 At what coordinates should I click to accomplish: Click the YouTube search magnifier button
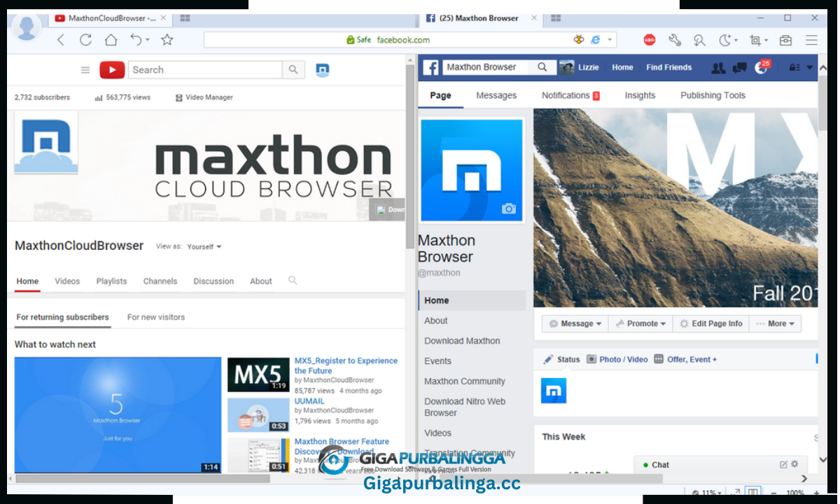[293, 70]
